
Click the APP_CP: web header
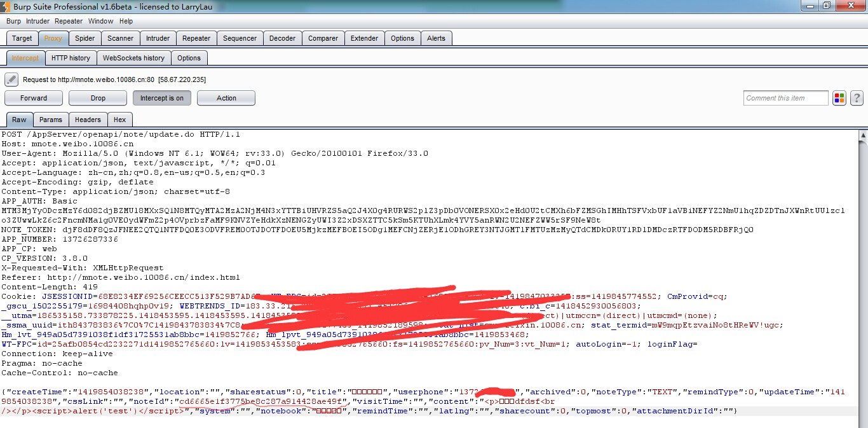(29, 249)
